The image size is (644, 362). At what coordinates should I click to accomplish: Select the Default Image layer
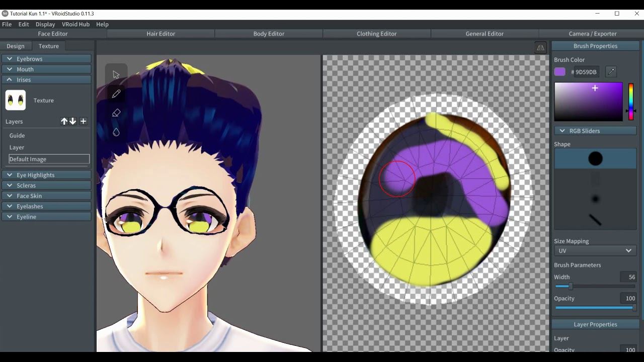(x=49, y=159)
